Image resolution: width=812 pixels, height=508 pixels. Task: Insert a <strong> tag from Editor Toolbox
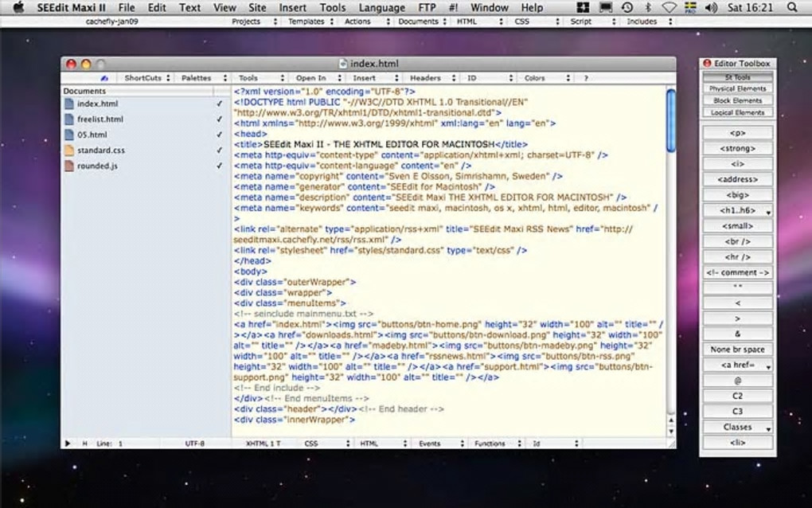737,148
